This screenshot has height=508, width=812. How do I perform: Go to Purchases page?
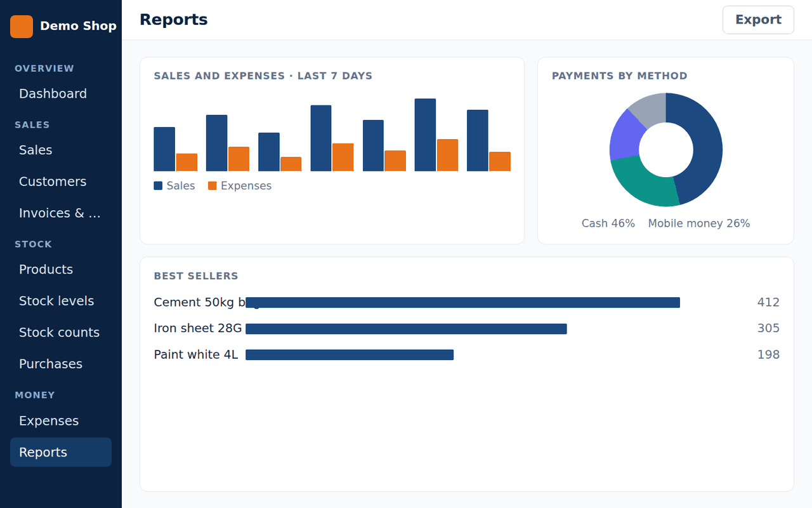click(x=61, y=364)
